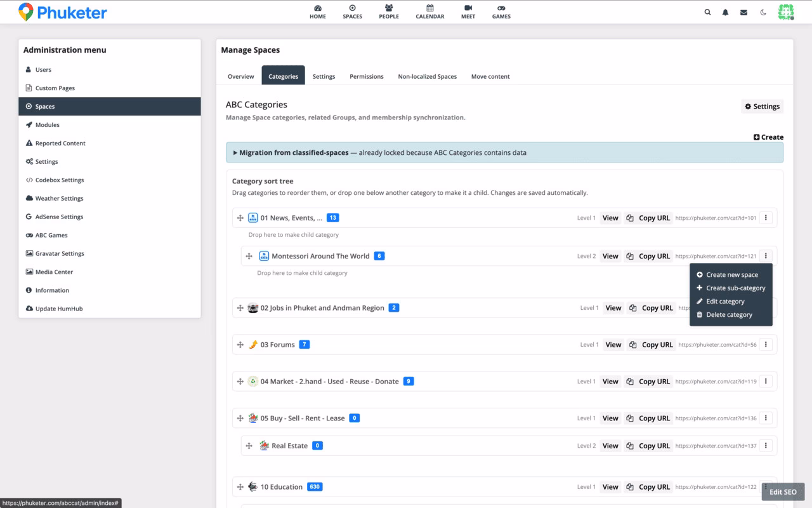Open Reported Content admin item
812x508 pixels.
[110, 144]
